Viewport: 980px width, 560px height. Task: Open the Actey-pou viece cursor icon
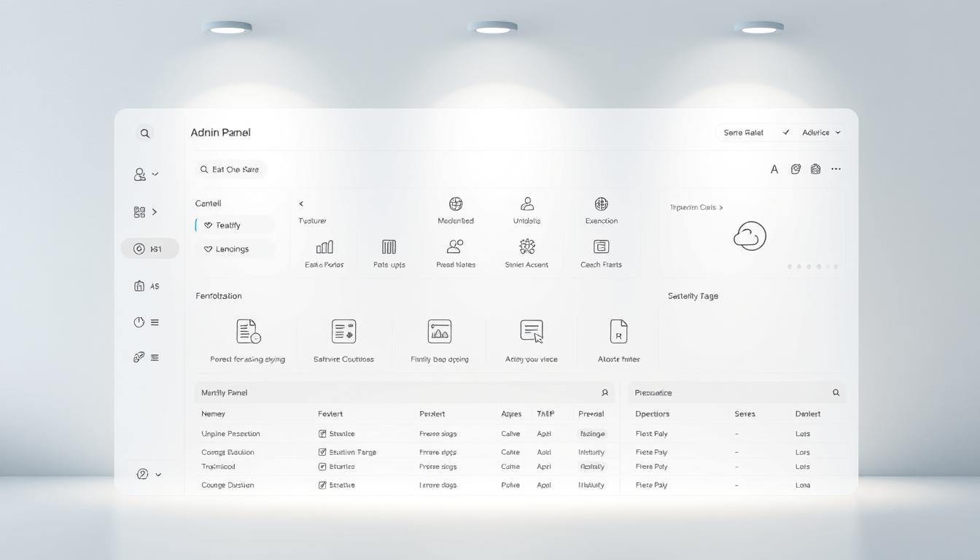(532, 331)
